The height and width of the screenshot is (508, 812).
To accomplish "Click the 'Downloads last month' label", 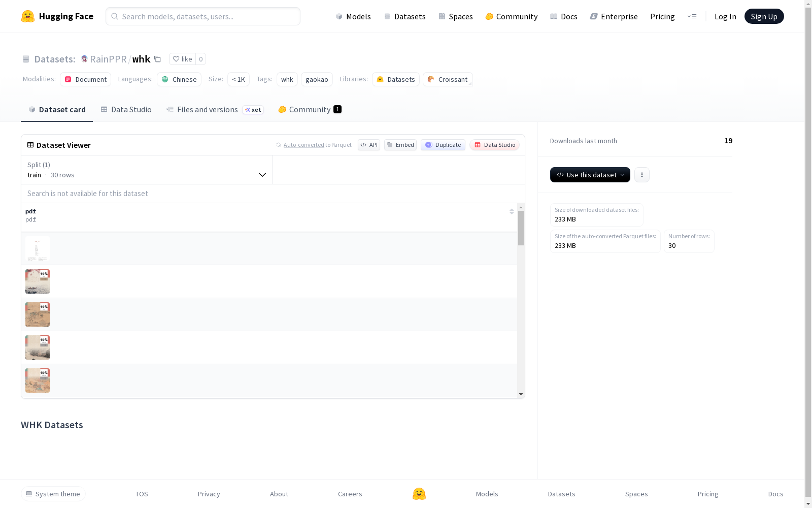I will point(584,141).
